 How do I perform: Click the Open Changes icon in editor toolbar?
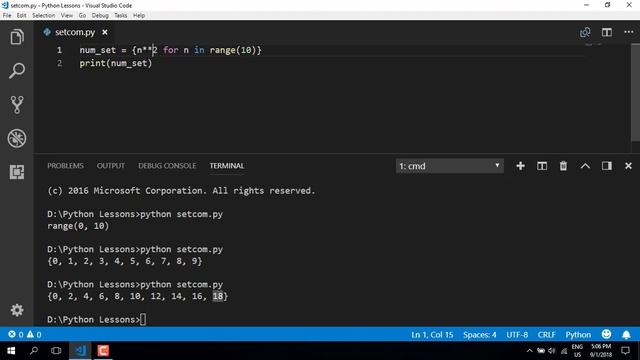click(x=585, y=32)
